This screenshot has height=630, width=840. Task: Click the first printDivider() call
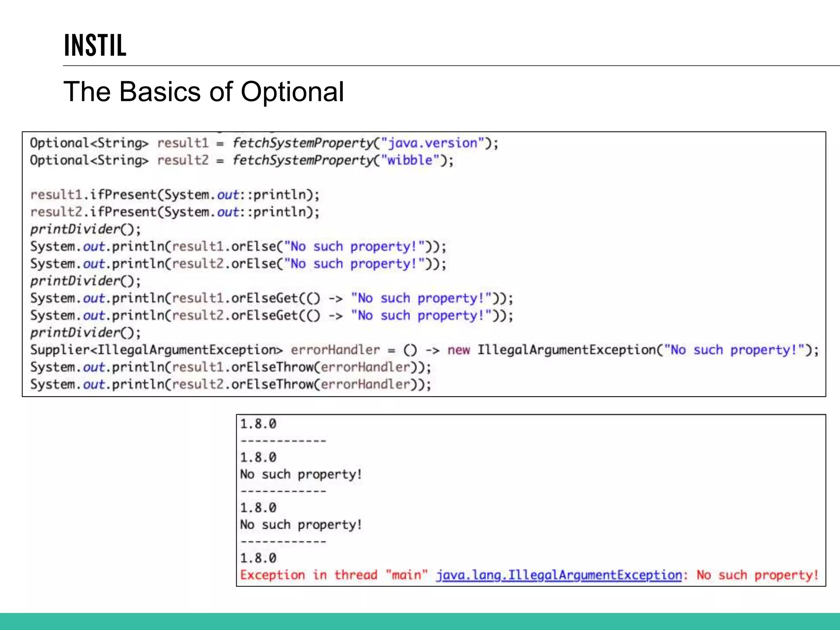pos(85,229)
